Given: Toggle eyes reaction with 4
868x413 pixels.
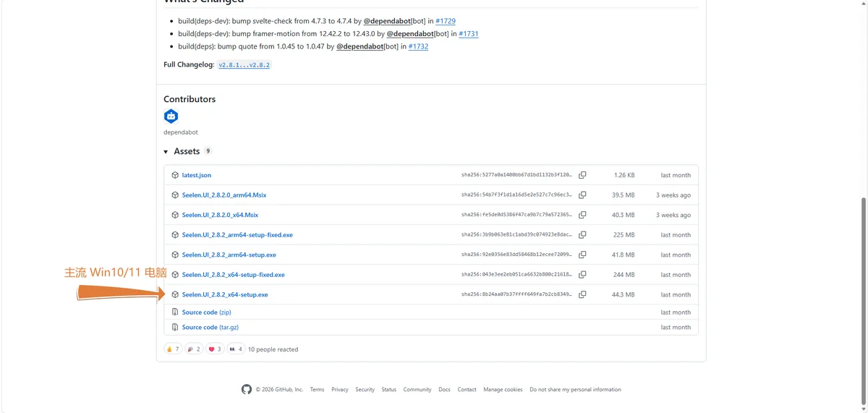Looking at the screenshot, I should tap(236, 349).
